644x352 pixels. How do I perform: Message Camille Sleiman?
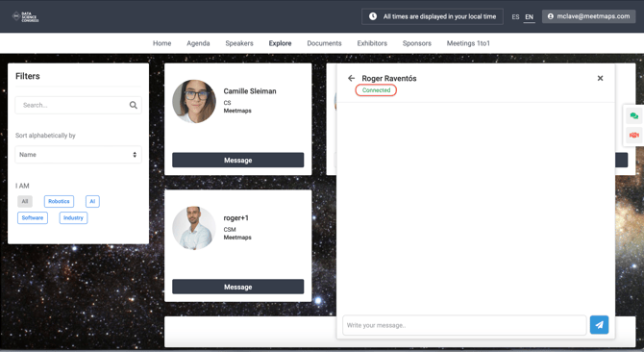click(x=237, y=160)
